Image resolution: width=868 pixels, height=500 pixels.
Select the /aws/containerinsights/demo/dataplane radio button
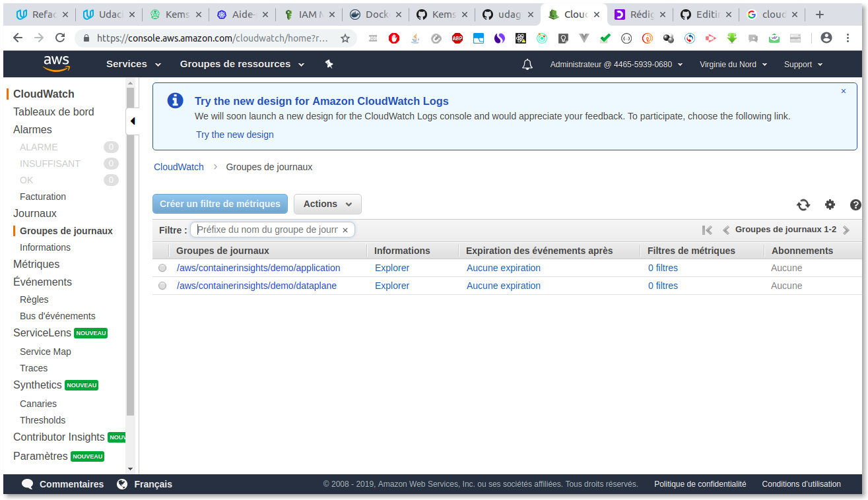tap(162, 286)
